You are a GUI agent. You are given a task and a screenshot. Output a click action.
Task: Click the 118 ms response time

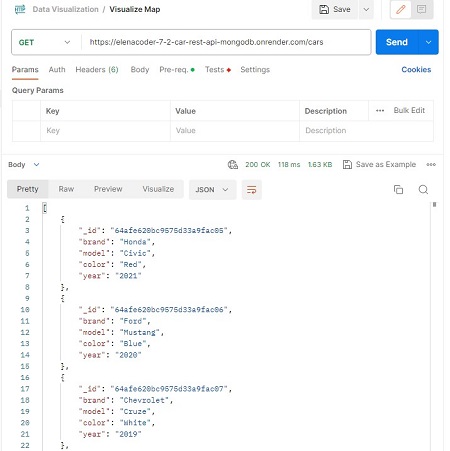289,165
